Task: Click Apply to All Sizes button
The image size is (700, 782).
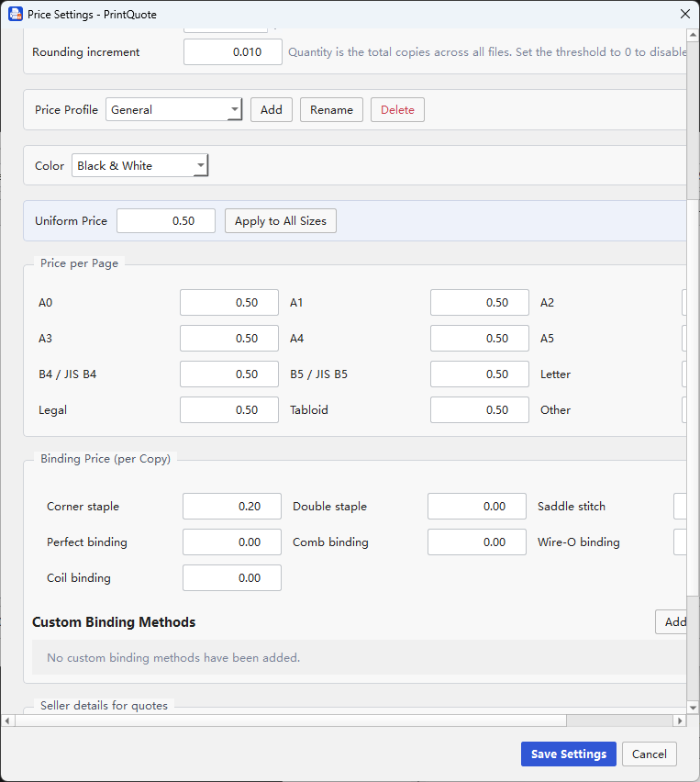Action: point(281,221)
